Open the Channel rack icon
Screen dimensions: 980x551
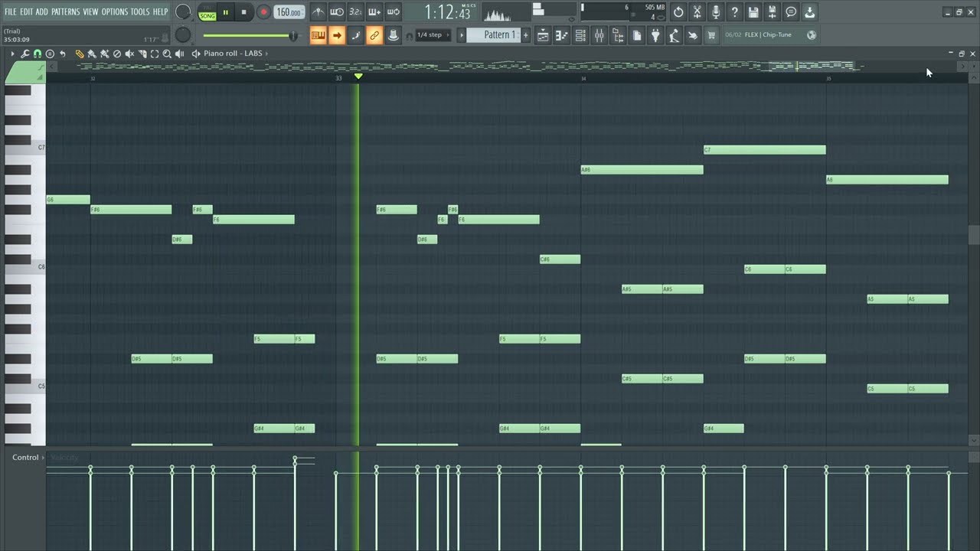[x=580, y=35]
